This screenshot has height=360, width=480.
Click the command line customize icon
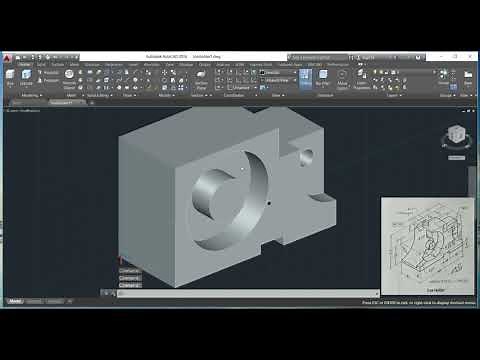tap(108, 293)
